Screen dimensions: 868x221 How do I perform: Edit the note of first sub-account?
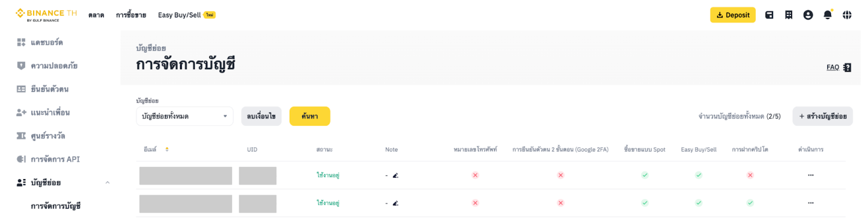[395, 175]
